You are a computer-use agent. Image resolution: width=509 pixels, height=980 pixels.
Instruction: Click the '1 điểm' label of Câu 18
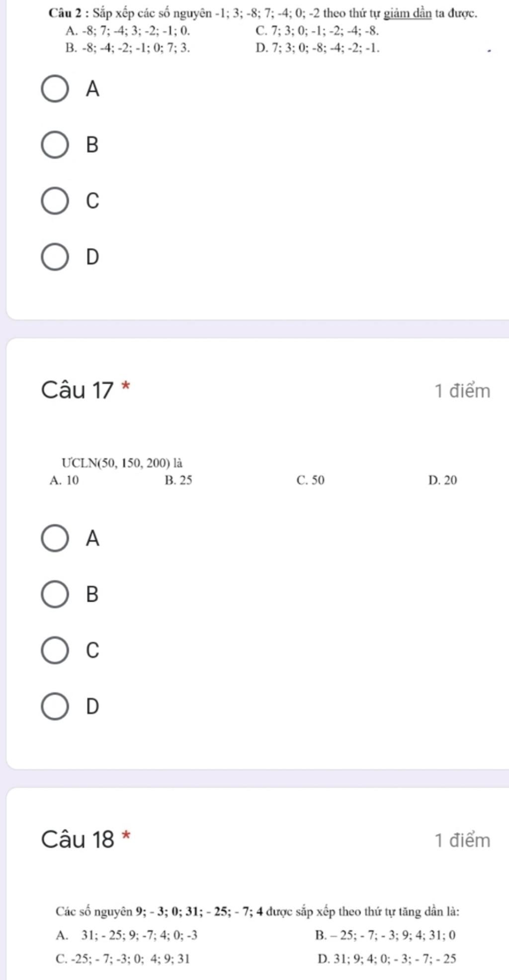click(x=462, y=841)
